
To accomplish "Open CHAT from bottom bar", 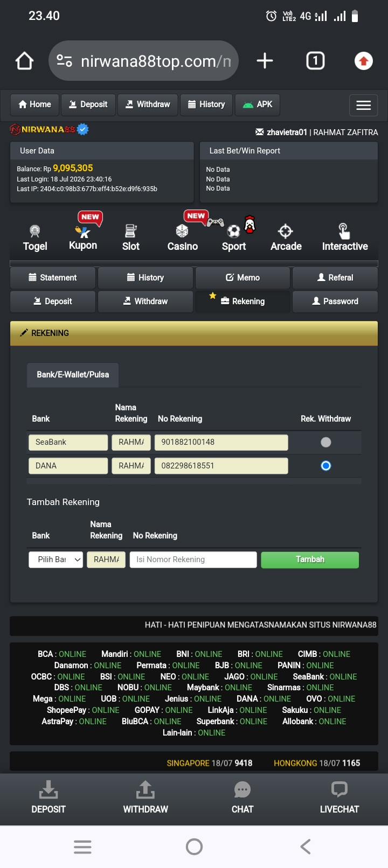I will pyautogui.click(x=242, y=797).
